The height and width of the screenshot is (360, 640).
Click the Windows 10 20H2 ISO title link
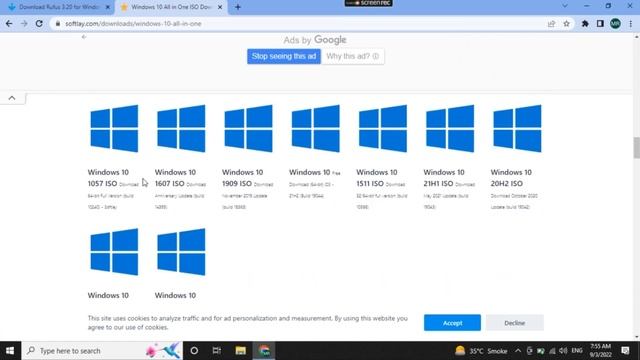tap(511, 178)
